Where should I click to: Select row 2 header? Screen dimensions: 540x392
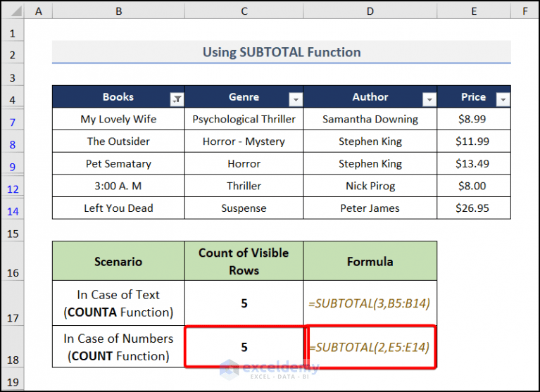13,52
